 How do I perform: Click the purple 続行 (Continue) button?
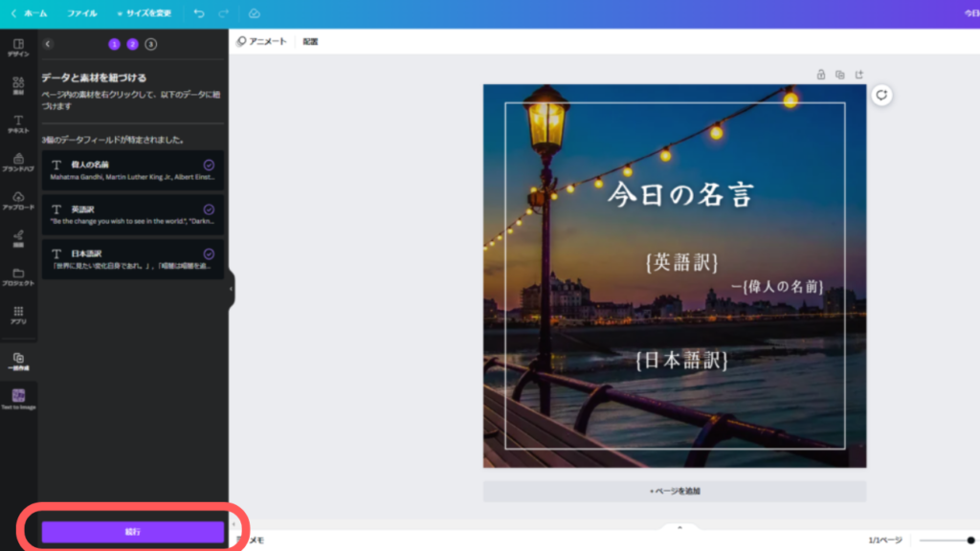pyautogui.click(x=132, y=531)
